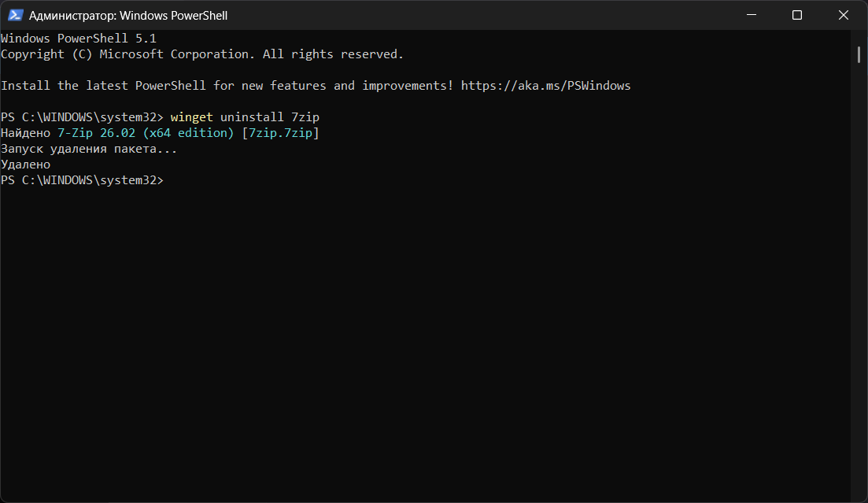Click the window title 'Администратор: Windows PowerShell'
The image size is (868, 503).
(127, 16)
